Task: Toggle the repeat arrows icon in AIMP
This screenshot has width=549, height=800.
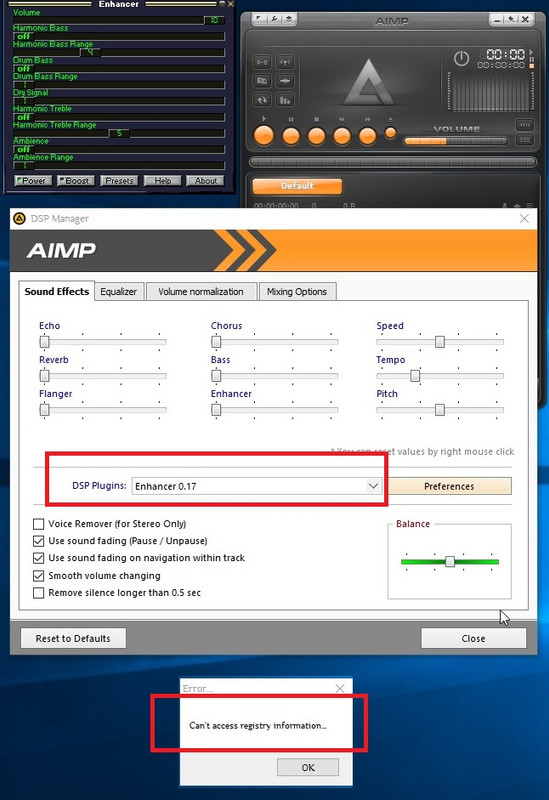Action: 262,100
